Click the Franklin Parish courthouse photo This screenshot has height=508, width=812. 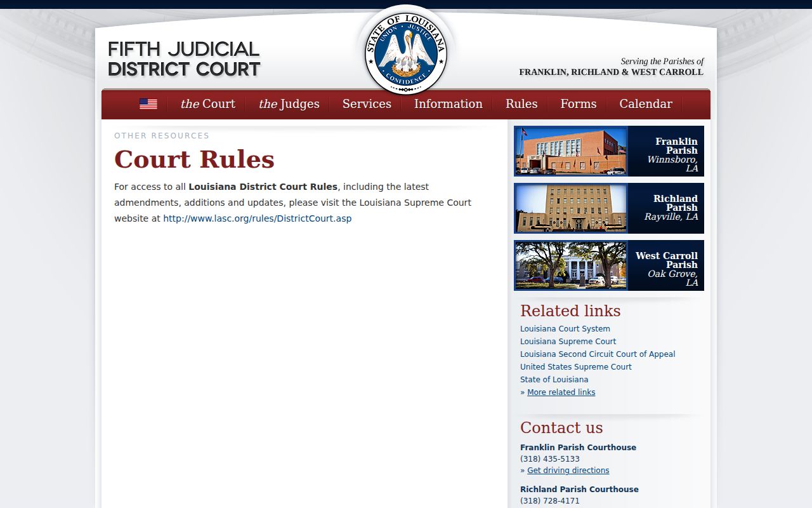click(571, 151)
